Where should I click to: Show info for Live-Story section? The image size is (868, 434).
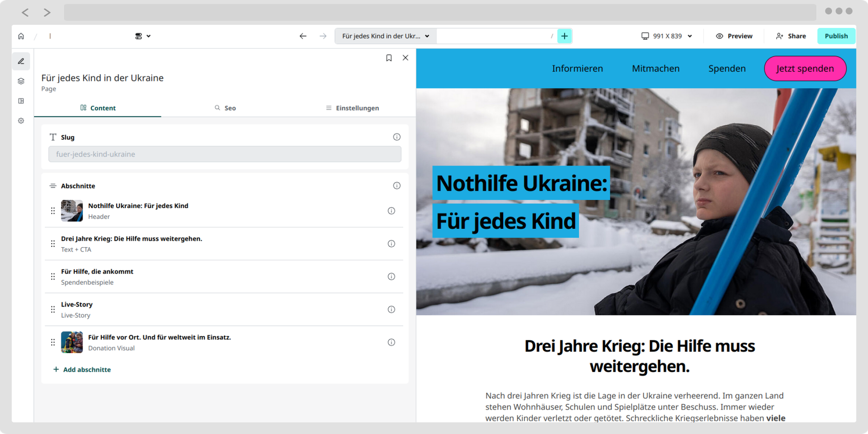[392, 310]
